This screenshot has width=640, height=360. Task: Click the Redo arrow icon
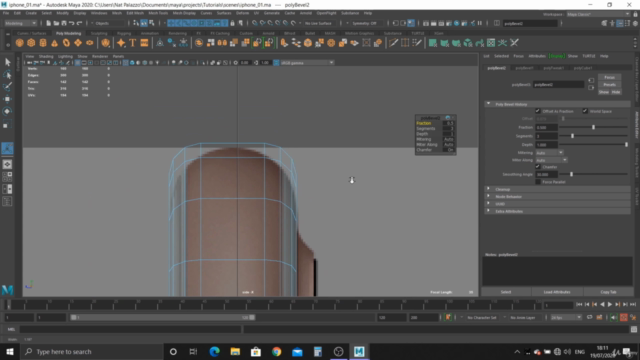[79, 23]
